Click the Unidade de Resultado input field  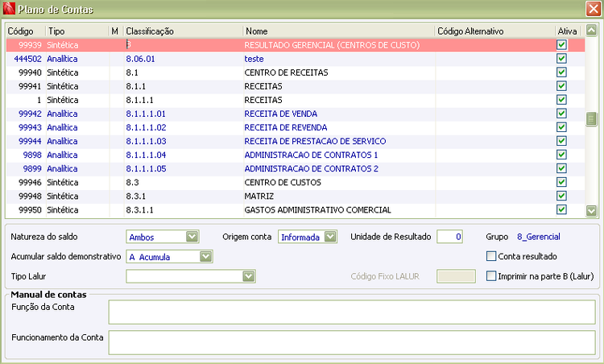tap(449, 237)
